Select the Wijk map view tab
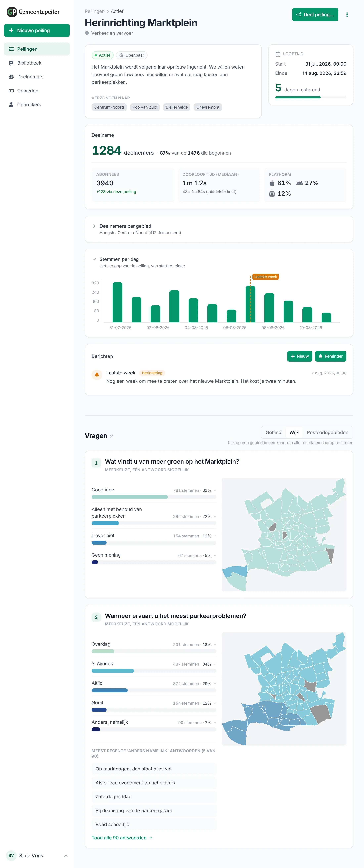 tap(294, 432)
